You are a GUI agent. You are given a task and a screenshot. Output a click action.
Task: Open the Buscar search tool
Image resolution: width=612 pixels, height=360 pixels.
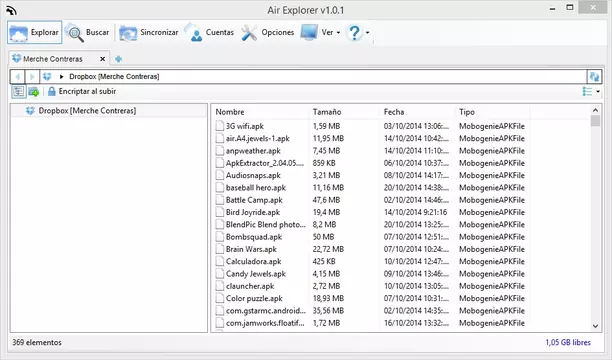[87, 32]
